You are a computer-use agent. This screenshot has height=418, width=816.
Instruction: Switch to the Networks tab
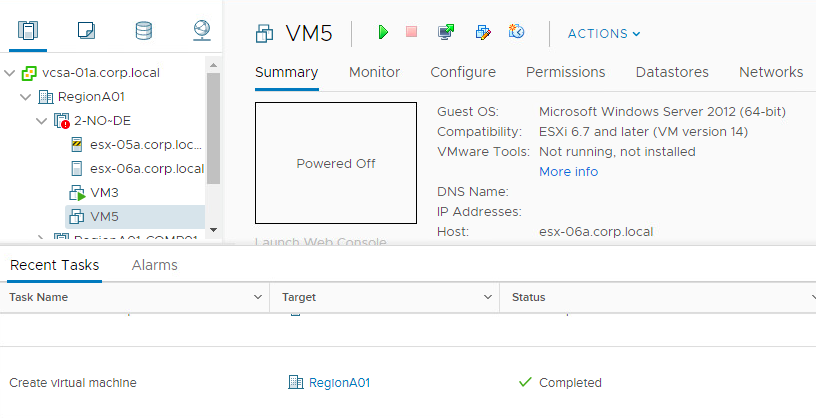click(x=771, y=72)
